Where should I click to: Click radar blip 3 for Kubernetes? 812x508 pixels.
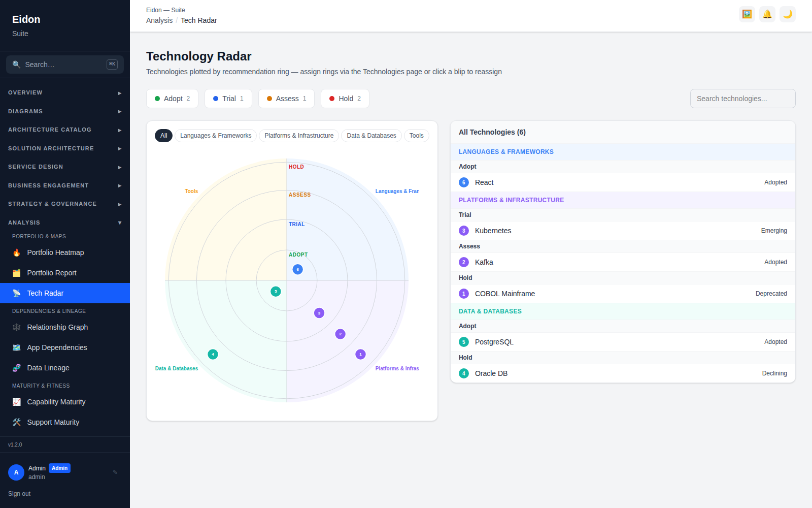319,313
